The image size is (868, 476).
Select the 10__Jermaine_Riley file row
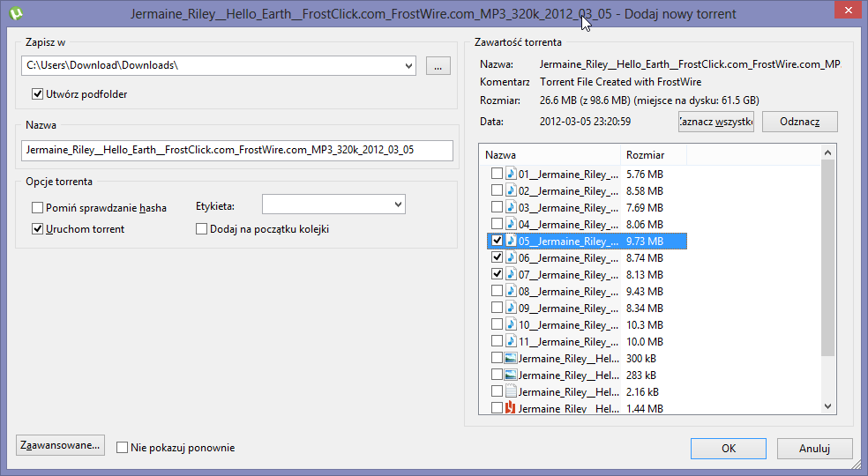click(587, 325)
